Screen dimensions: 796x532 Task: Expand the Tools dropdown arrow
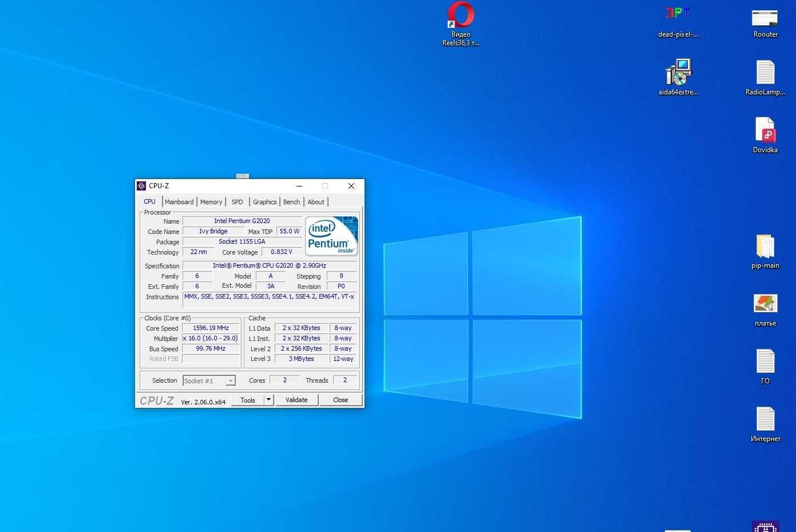[x=268, y=400]
